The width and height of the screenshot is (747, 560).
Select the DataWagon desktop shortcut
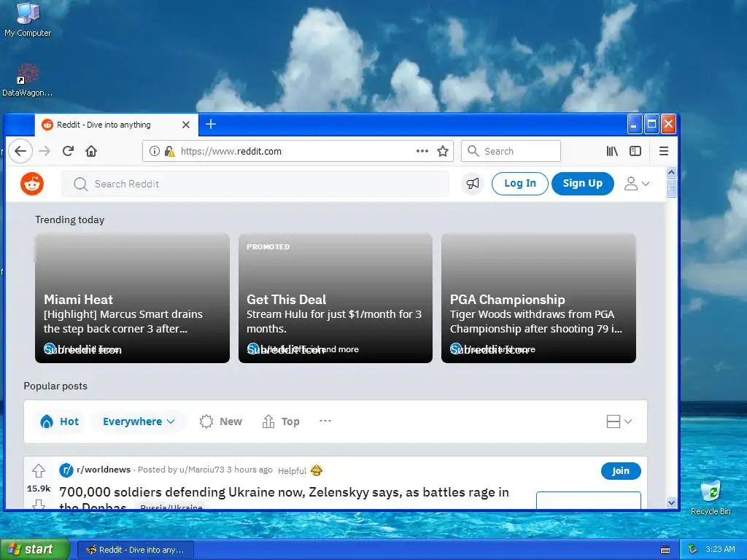pos(28,80)
